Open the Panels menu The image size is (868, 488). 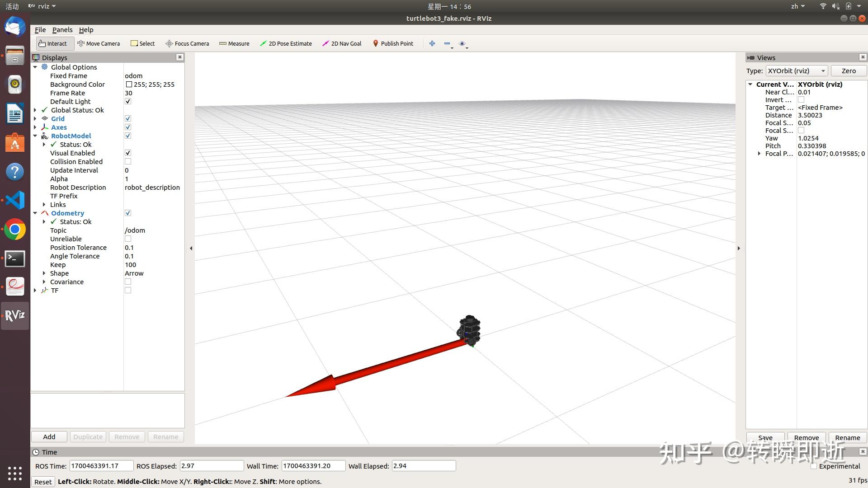tap(62, 30)
